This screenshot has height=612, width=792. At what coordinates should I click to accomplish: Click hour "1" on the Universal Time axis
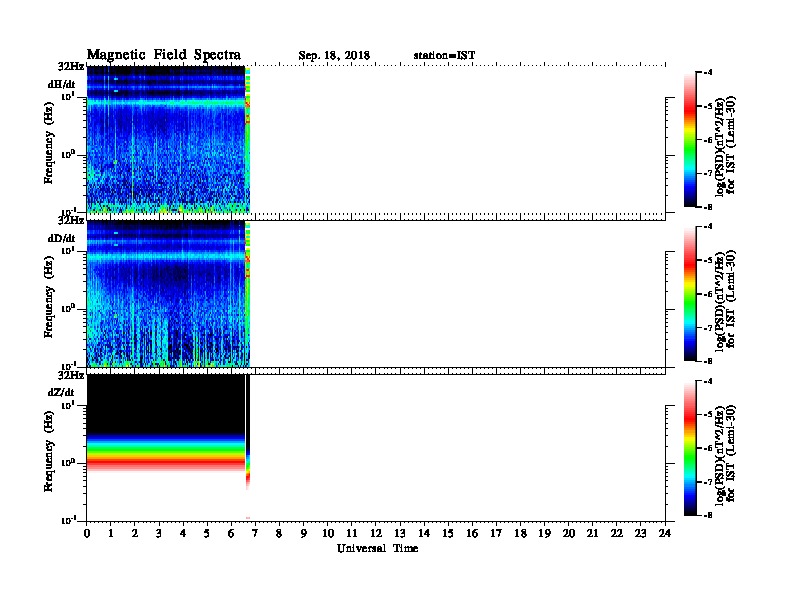point(111,533)
